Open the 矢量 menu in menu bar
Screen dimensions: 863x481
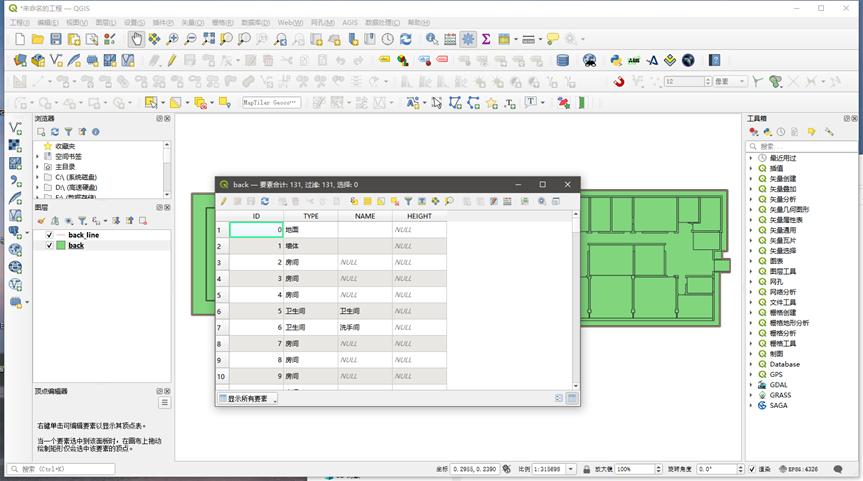(x=191, y=21)
